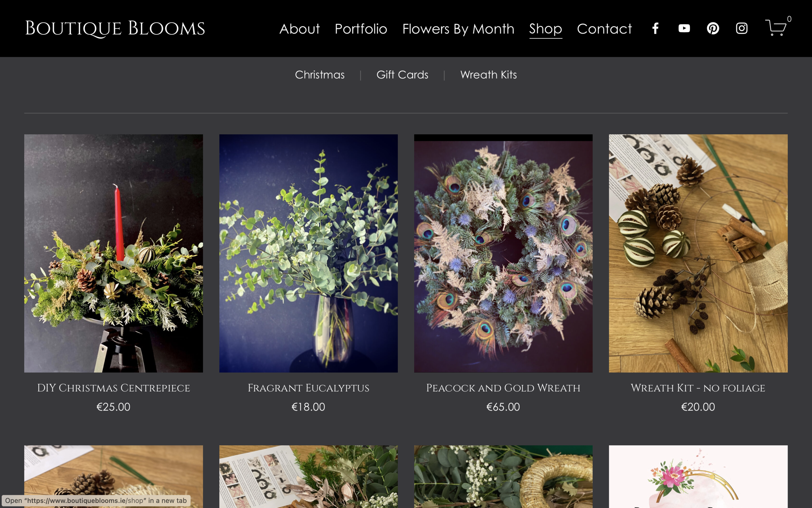
Task: Click the €25.00 price
Action: [113, 407]
